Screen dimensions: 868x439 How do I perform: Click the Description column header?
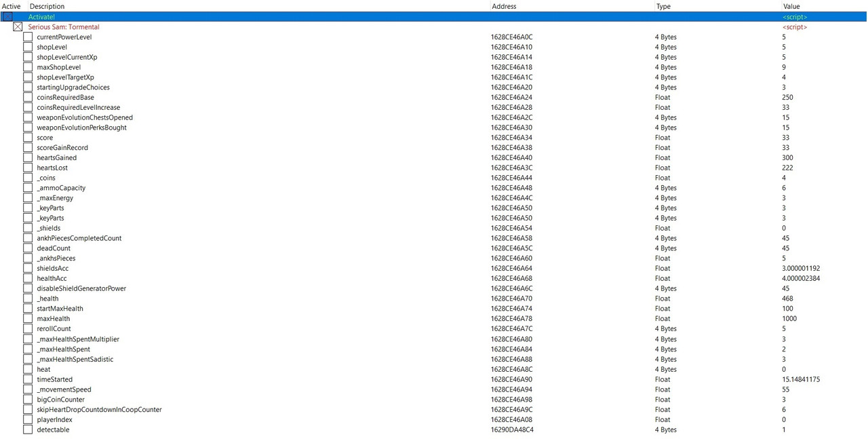pyautogui.click(x=47, y=6)
